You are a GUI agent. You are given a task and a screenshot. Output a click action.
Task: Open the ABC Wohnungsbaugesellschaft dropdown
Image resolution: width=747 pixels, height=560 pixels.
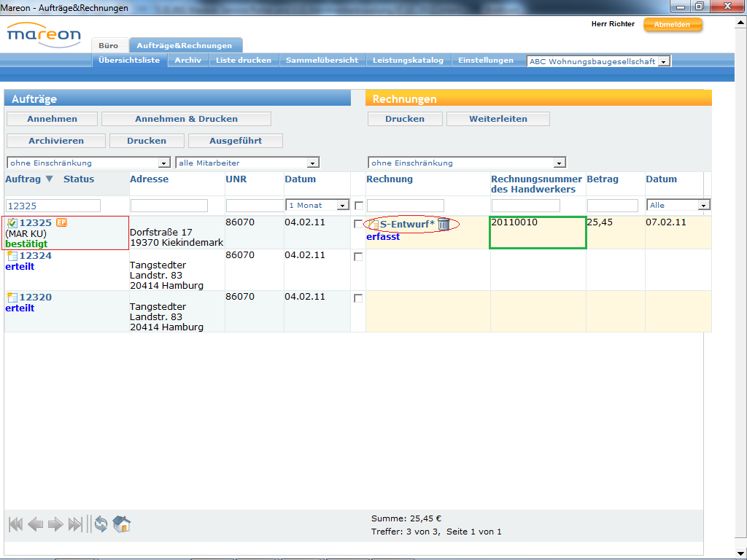coord(663,62)
